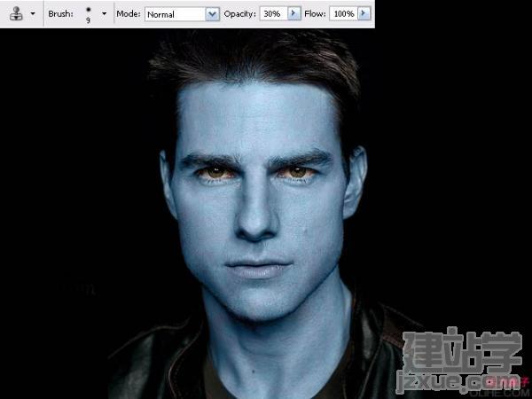The image size is (532, 399).
Task: Click the brush size 9 preview
Action: pos(88,14)
